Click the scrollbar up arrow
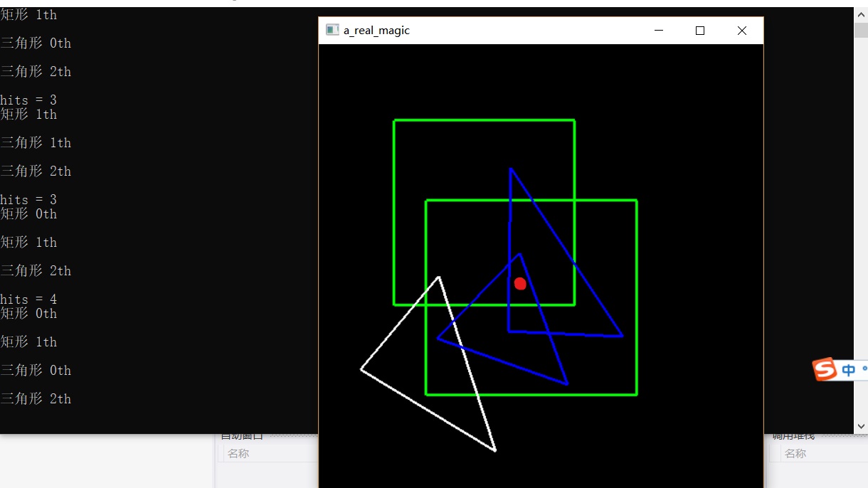The height and width of the screenshot is (488, 868). (x=861, y=13)
